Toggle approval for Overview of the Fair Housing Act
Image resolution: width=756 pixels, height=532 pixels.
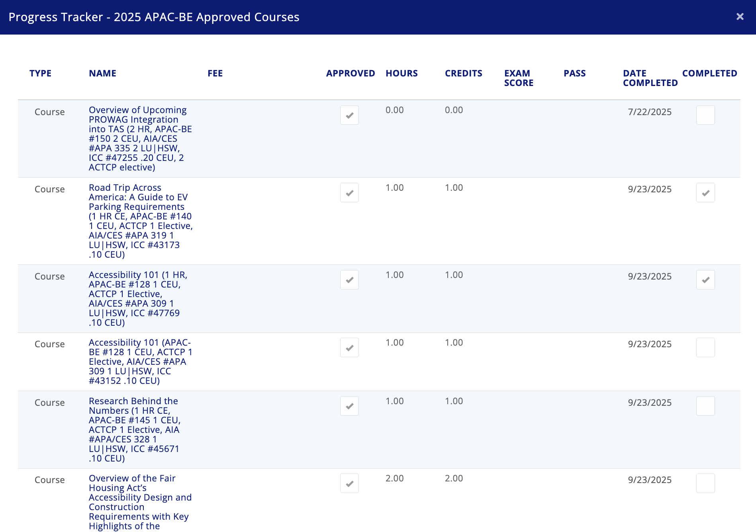(x=349, y=483)
